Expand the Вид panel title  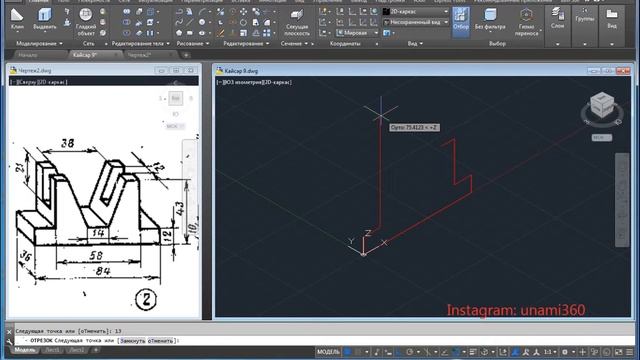[415, 43]
